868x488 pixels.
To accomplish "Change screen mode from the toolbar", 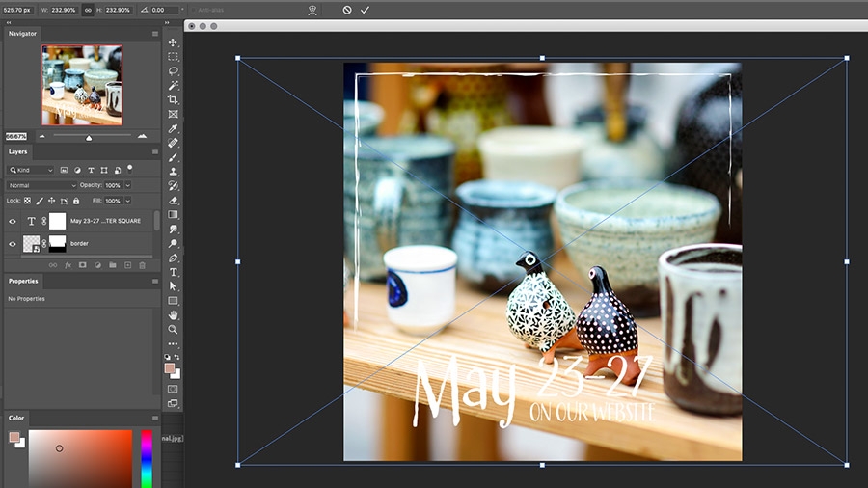I will coord(174,403).
